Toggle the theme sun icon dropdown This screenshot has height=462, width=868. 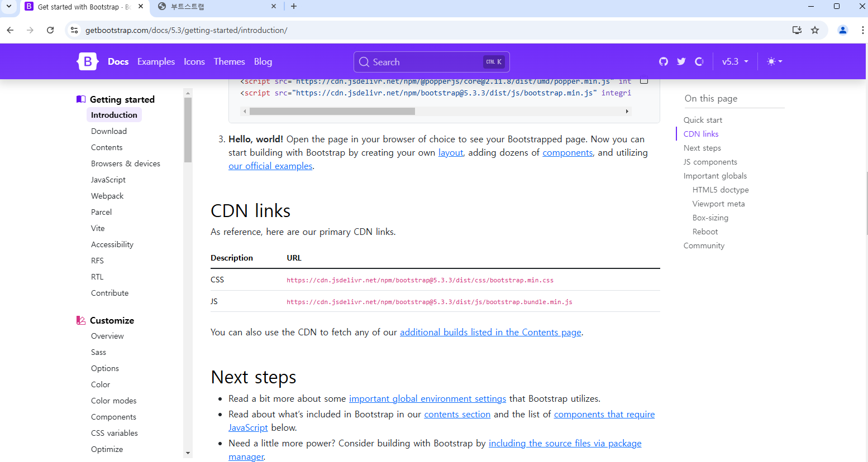[775, 61]
